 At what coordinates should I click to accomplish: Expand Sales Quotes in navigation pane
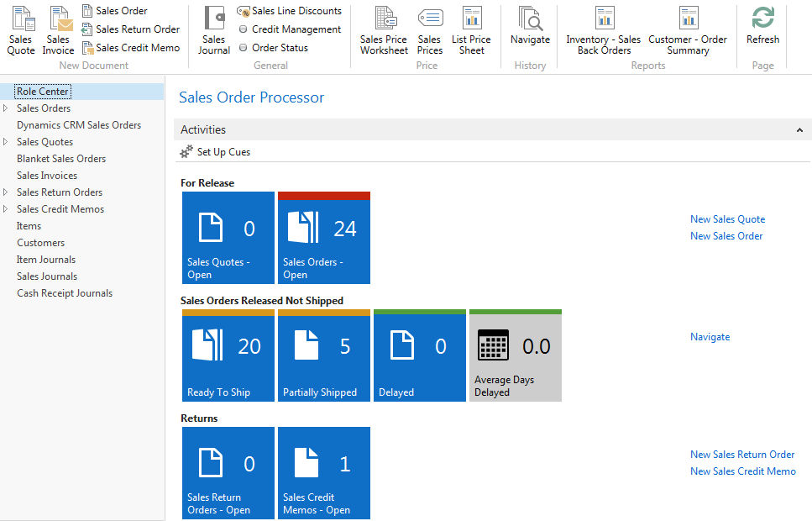pyautogui.click(x=6, y=142)
